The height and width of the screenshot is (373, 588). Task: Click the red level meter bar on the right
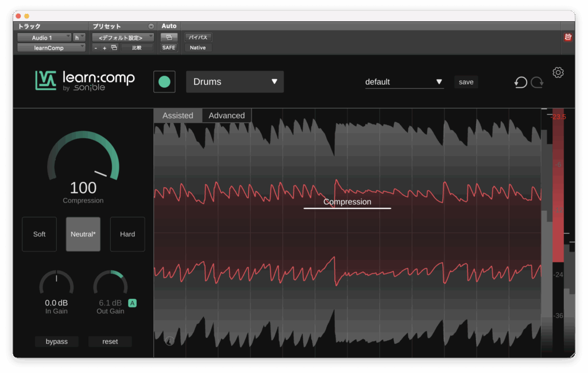point(558,185)
